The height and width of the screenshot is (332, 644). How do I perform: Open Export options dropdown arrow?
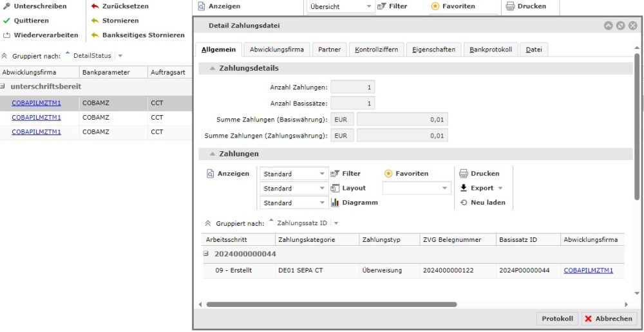pos(500,189)
